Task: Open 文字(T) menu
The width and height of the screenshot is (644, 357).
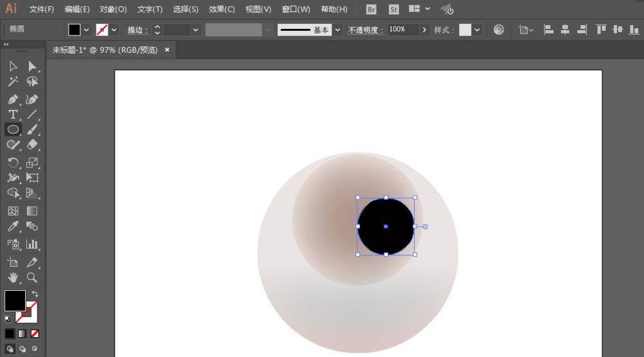Action: pos(150,9)
